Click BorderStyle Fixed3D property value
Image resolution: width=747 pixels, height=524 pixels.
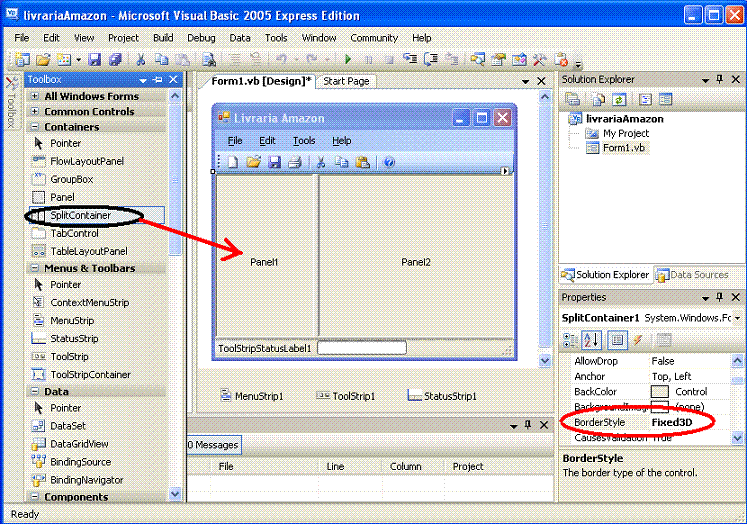tap(672, 422)
